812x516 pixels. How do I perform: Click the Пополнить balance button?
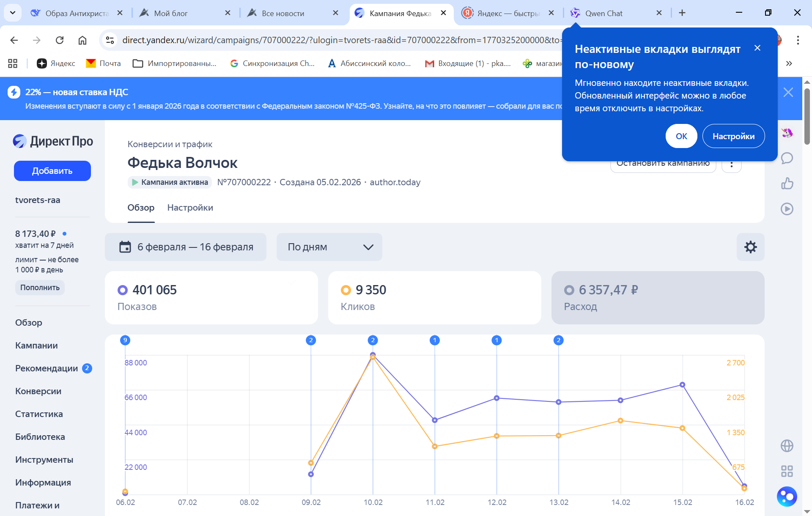click(40, 288)
